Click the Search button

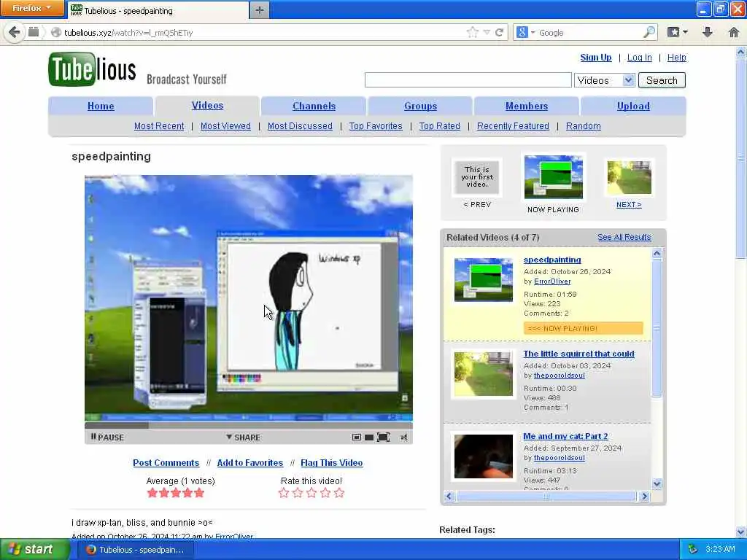coord(662,80)
